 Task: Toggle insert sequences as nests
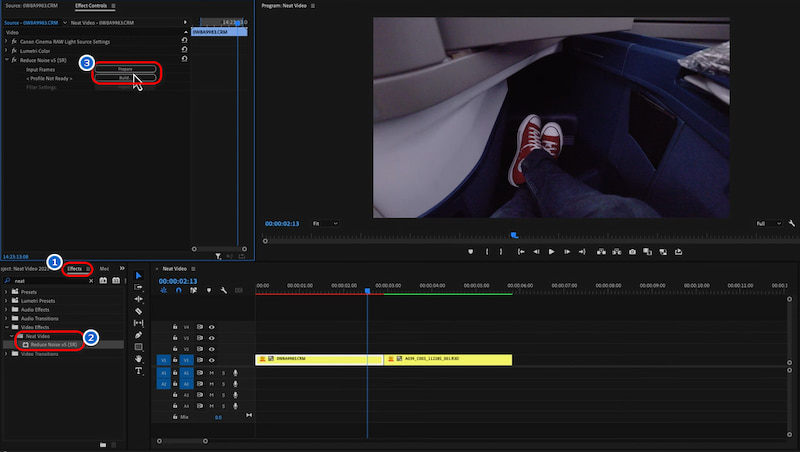pyautogui.click(x=164, y=290)
